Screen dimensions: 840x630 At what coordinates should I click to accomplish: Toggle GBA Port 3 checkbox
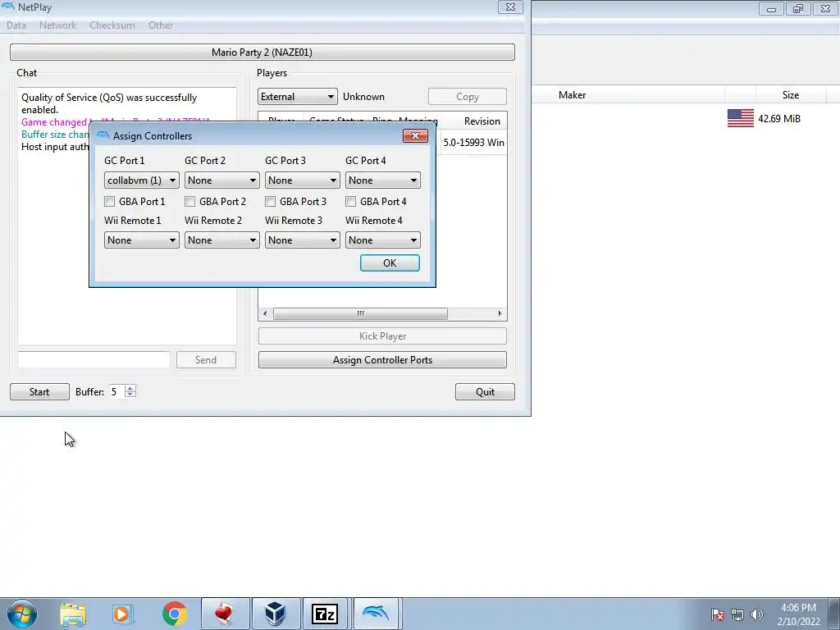270,202
